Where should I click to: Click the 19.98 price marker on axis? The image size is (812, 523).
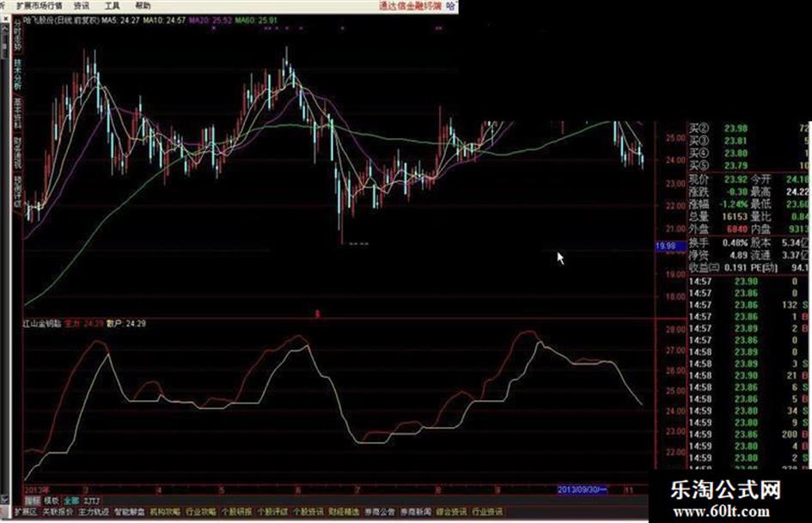click(x=670, y=246)
